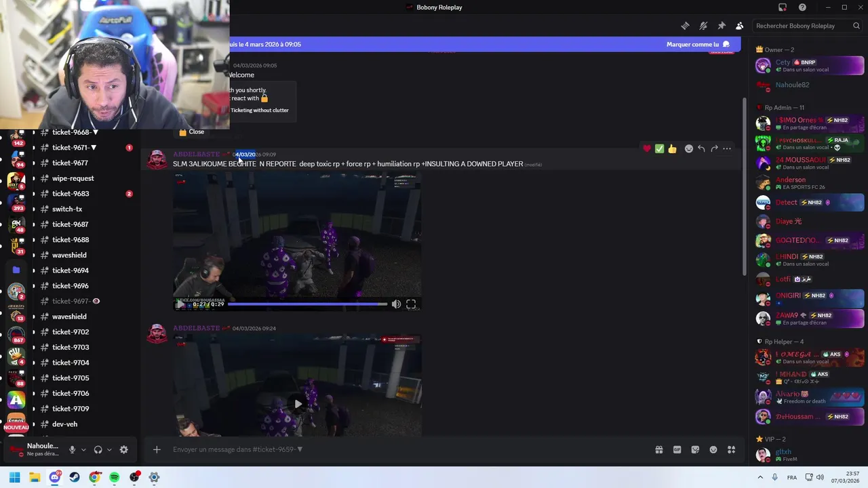Open the Discord inbox icon
868x488 pixels.
[783, 7]
